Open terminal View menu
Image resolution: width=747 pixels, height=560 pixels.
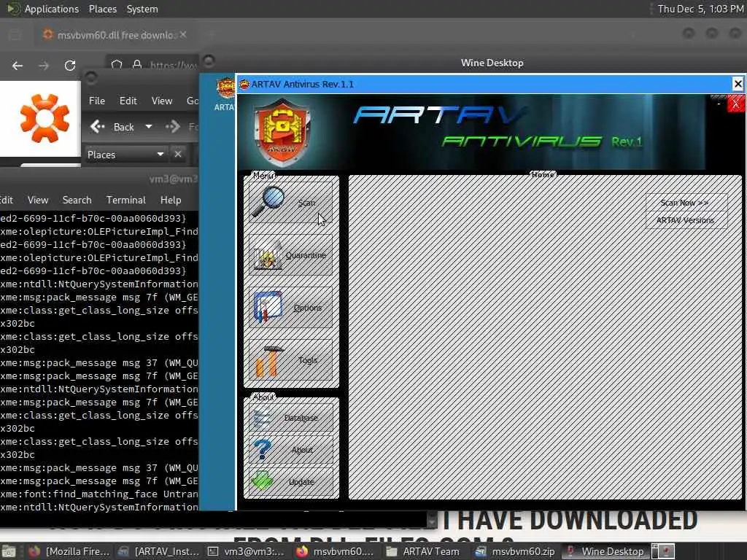point(38,200)
